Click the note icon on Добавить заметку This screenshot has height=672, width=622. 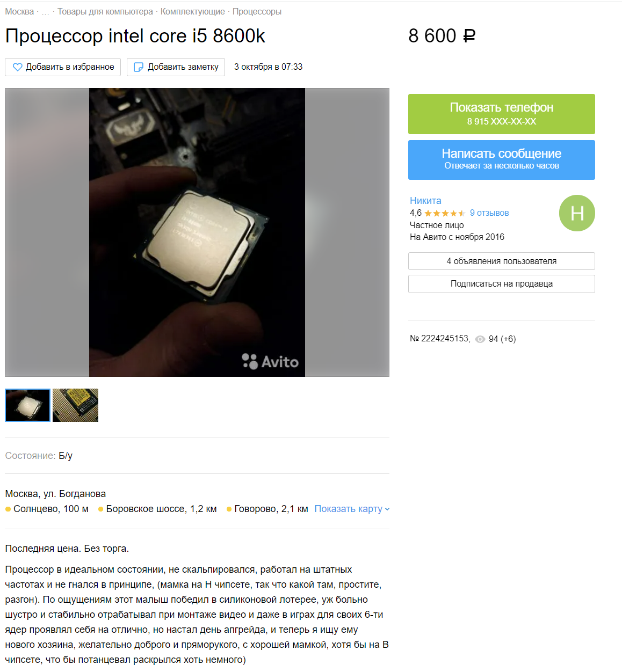pos(139,67)
